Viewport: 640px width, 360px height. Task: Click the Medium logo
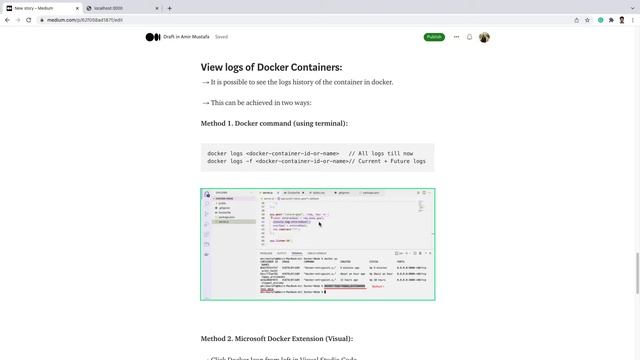click(x=153, y=37)
